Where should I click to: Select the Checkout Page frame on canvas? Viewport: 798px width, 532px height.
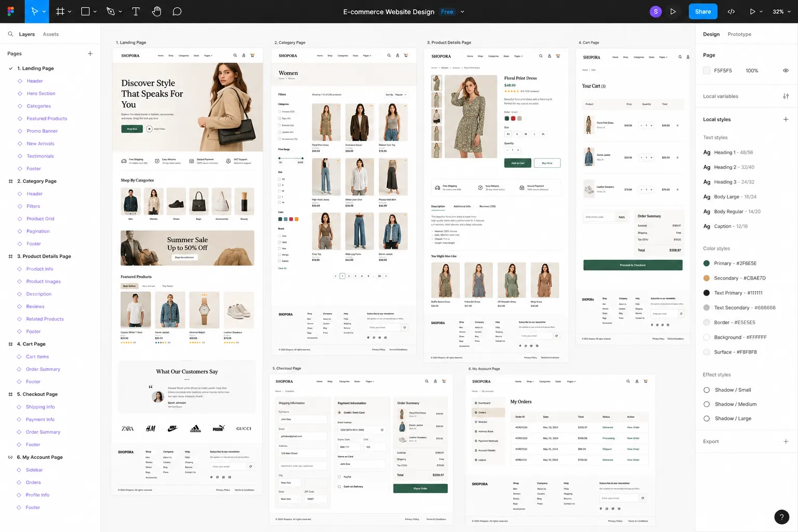click(362, 450)
